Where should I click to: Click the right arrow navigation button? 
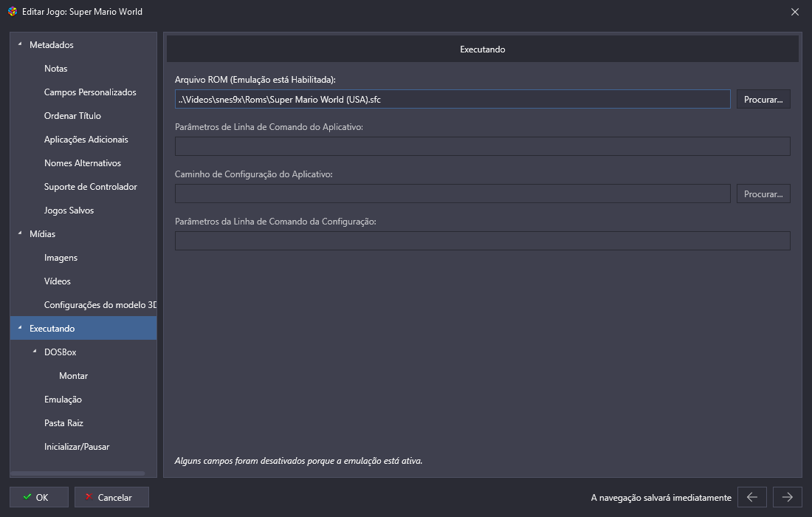(787, 497)
